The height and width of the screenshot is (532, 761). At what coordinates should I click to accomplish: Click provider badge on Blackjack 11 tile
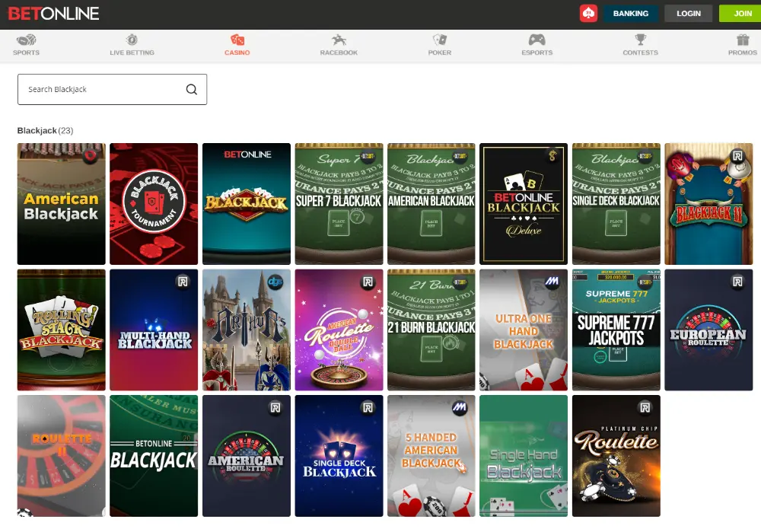[x=737, y=156]
